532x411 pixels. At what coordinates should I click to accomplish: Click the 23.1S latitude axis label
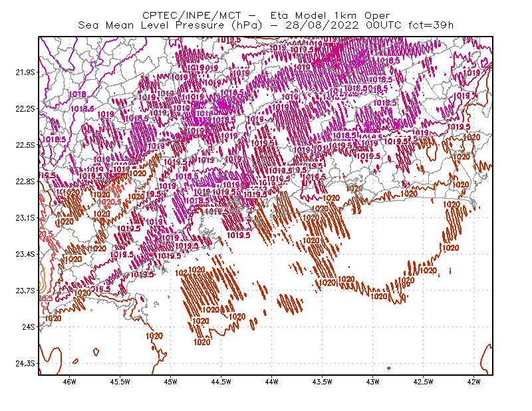(x=25, y=217)
